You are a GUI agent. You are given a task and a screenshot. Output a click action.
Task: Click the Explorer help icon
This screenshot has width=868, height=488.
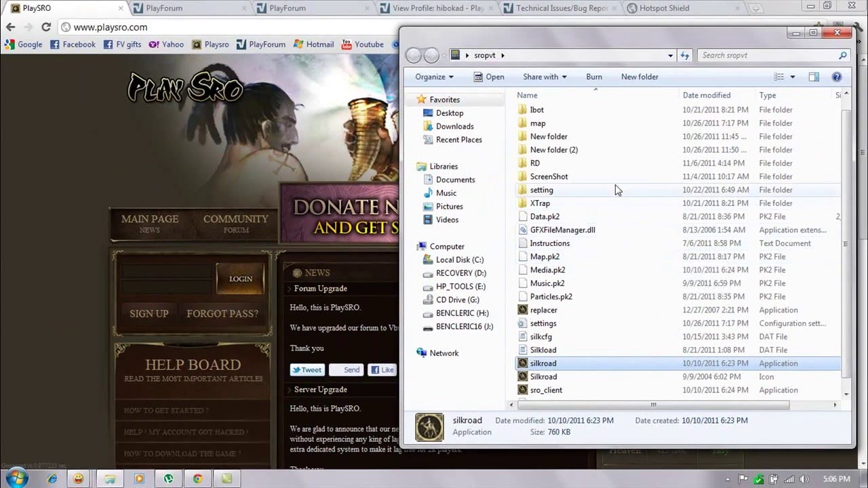(836, 77)
